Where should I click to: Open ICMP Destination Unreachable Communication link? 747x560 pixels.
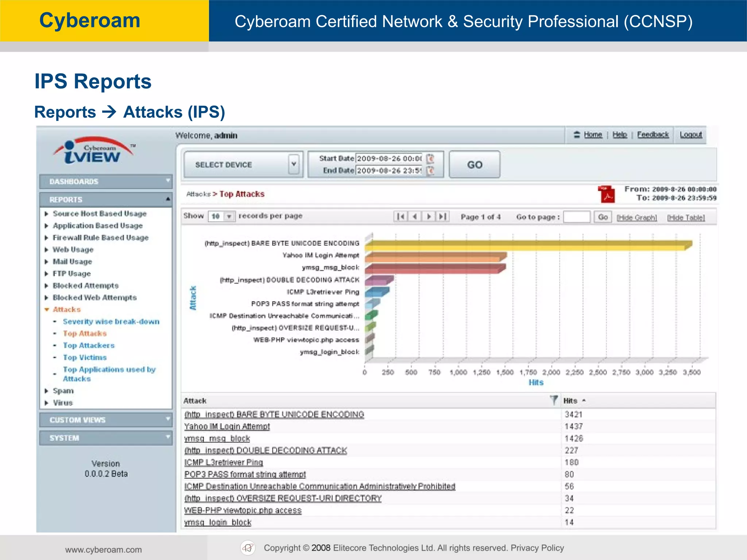(x=320, y=486)
